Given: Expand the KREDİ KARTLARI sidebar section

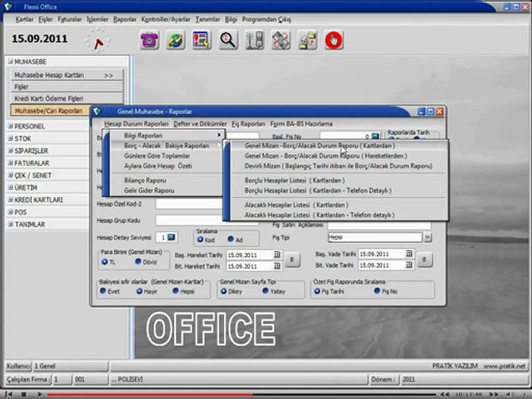Looking at the screenshot, I should (x=11, y=199).
